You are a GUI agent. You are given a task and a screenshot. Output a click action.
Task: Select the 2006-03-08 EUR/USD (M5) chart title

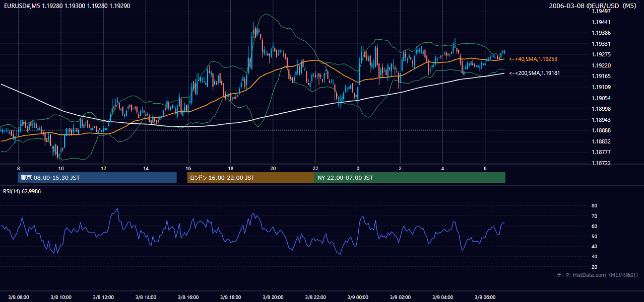(594, 6)
